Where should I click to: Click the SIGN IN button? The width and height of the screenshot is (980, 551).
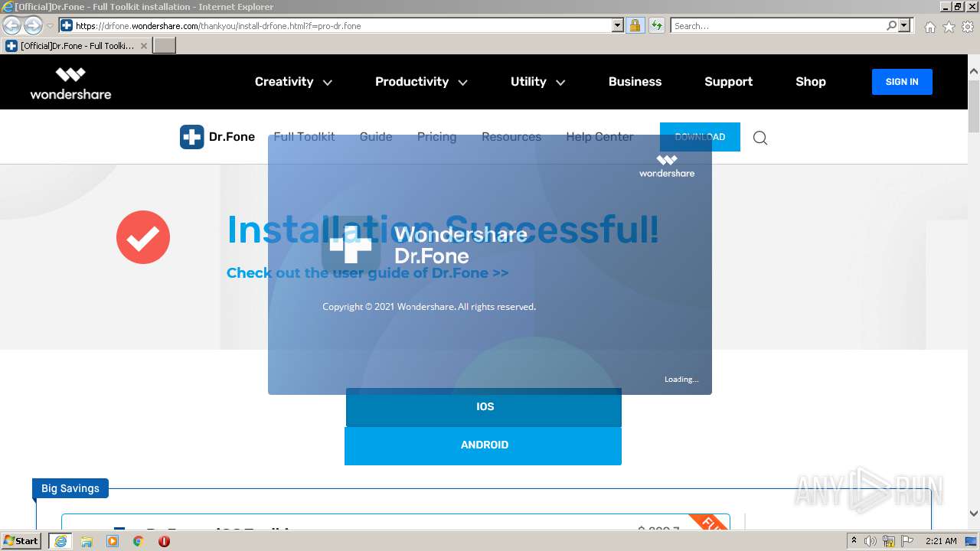[902, 82]
